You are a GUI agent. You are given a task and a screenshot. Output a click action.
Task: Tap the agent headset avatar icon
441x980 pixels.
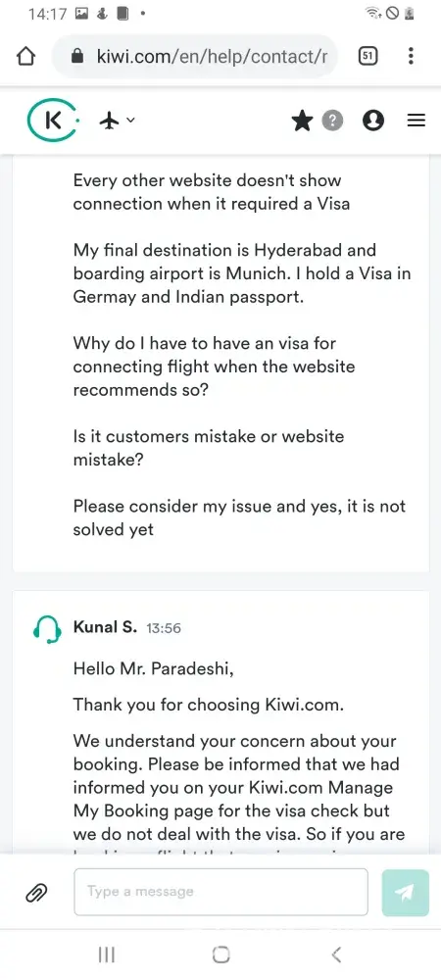[x=47, y=629]
